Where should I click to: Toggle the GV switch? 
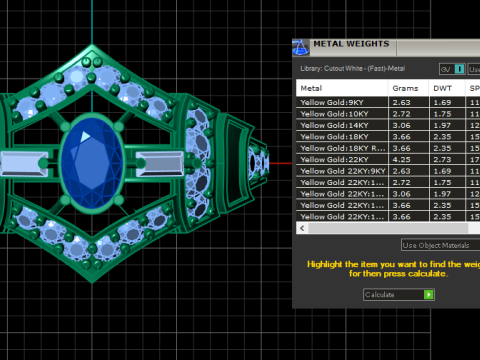(452, 69)
